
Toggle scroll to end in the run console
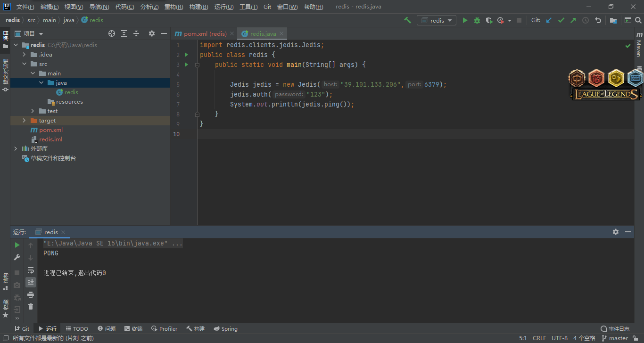[31, 282]
